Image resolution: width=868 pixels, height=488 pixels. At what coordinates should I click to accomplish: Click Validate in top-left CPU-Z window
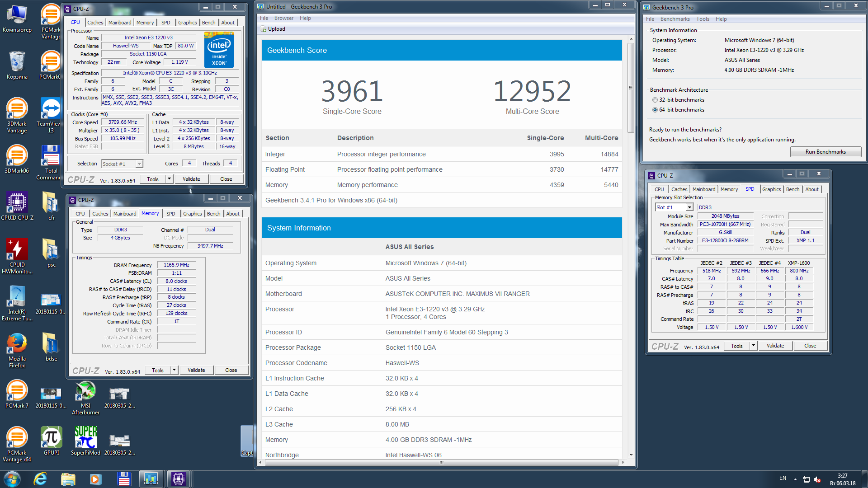pyautogui.click(x=191, y=179)
